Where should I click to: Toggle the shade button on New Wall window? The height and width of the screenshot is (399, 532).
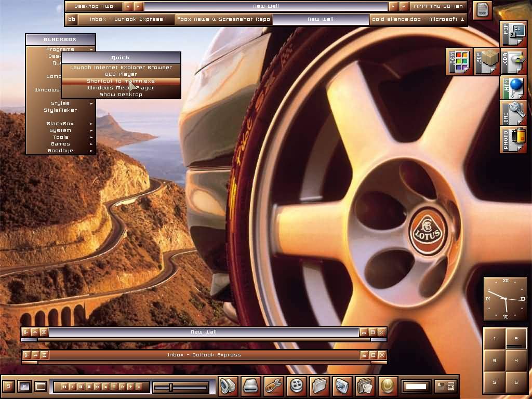35,332
